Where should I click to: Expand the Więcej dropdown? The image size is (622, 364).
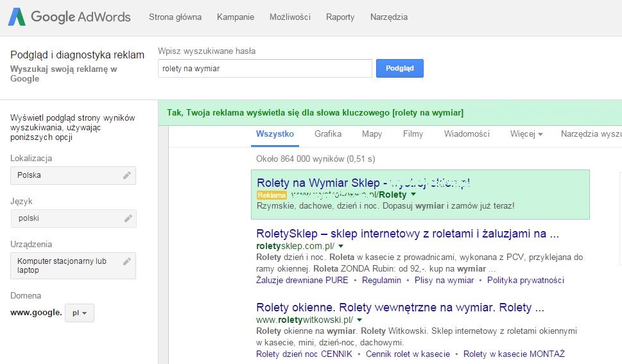click(x=526, y=134)
